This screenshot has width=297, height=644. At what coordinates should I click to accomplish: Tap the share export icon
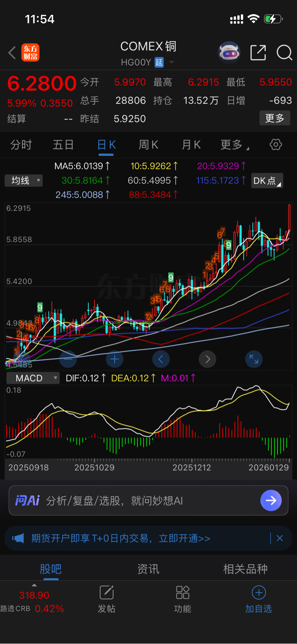(258, 53)
